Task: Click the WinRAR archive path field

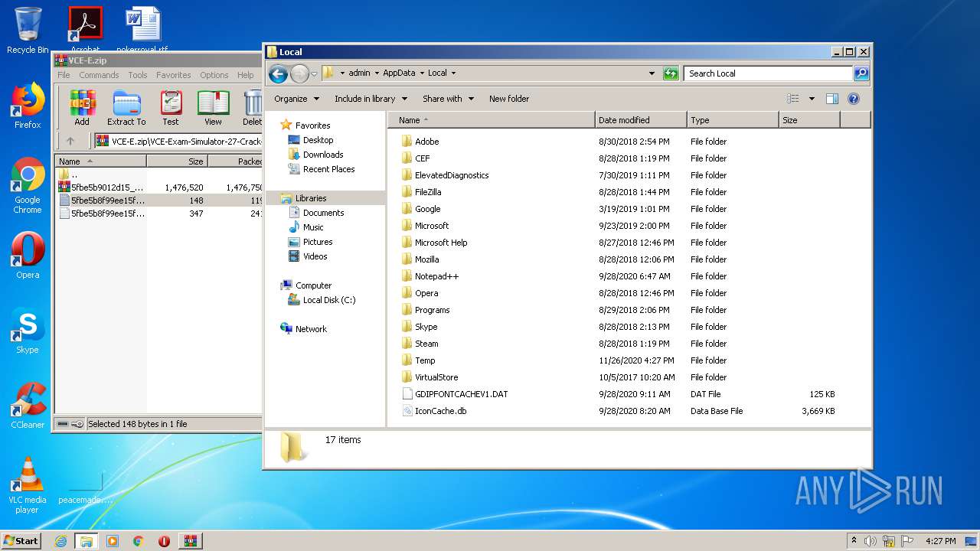Action: (178, 142)
